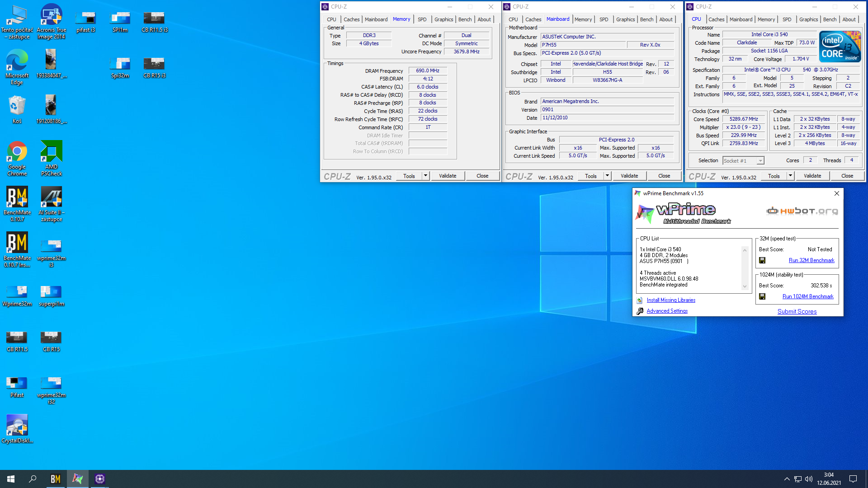Click the save icon beside 1024M best score

coord(762,296)
